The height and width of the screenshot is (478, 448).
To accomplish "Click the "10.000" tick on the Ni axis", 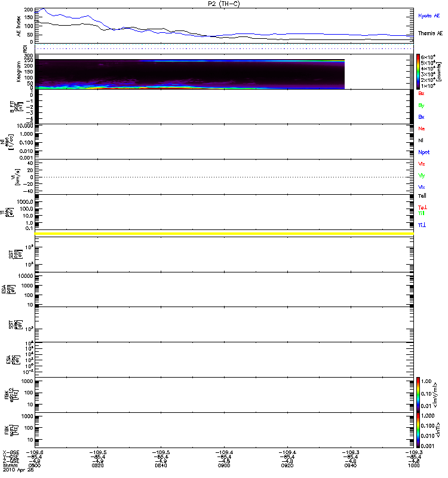I will pyautogui.click(x=25, y=126).
